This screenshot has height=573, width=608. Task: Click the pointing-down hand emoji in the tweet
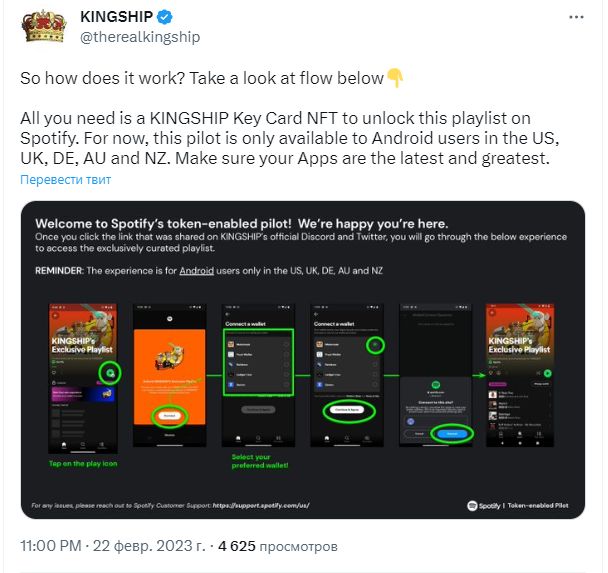(396, 78)
